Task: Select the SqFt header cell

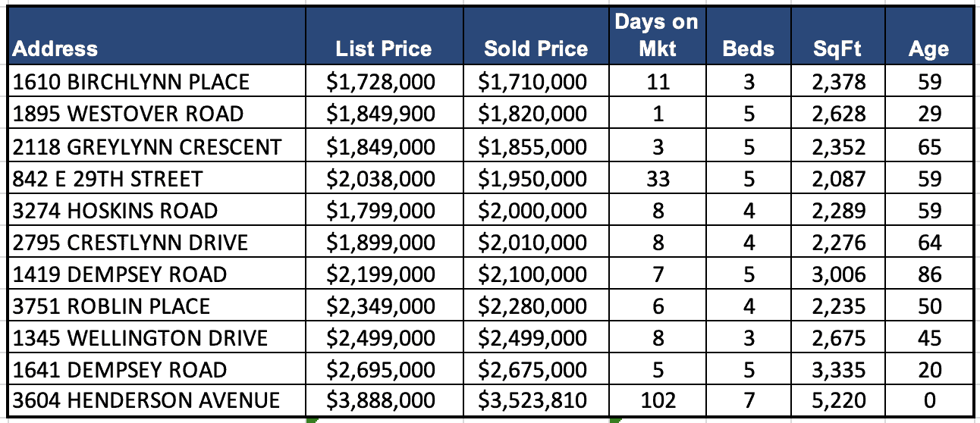Action: coord(837,49)
